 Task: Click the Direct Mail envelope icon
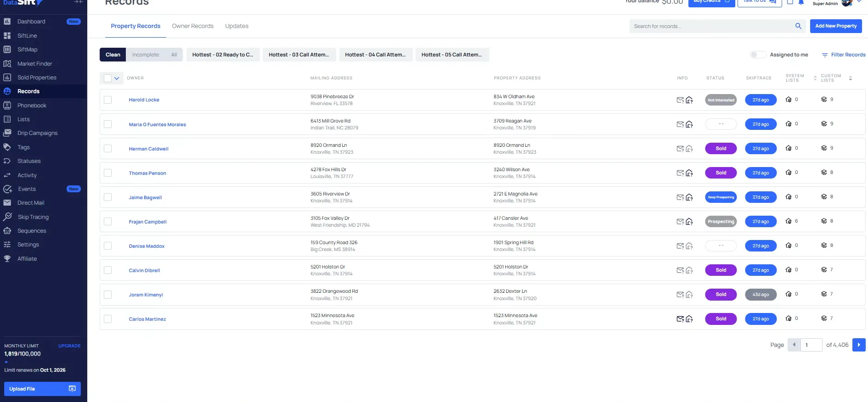point(7,203)
